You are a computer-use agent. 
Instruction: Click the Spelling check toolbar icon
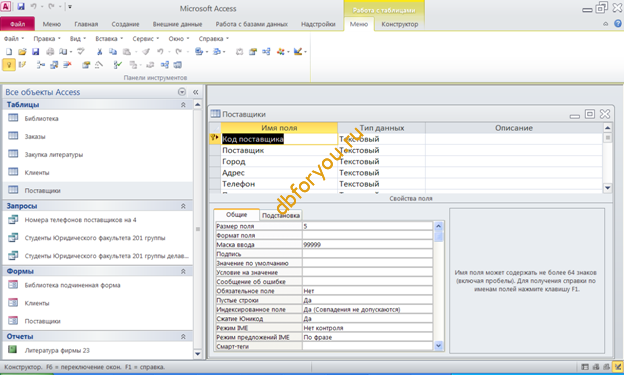coord(81,52)
